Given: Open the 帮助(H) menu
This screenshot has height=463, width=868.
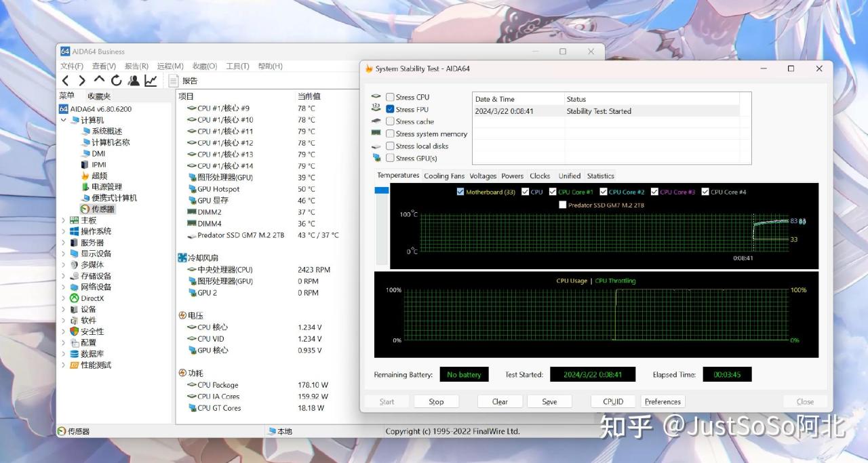Looking at the screenshot, I should coord(270,66).
